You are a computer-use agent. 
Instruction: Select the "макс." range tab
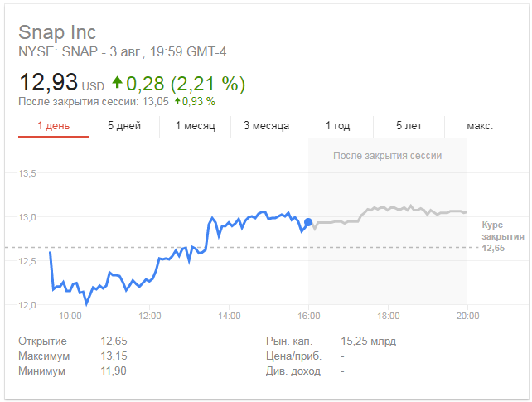click(x=480, y=126)
